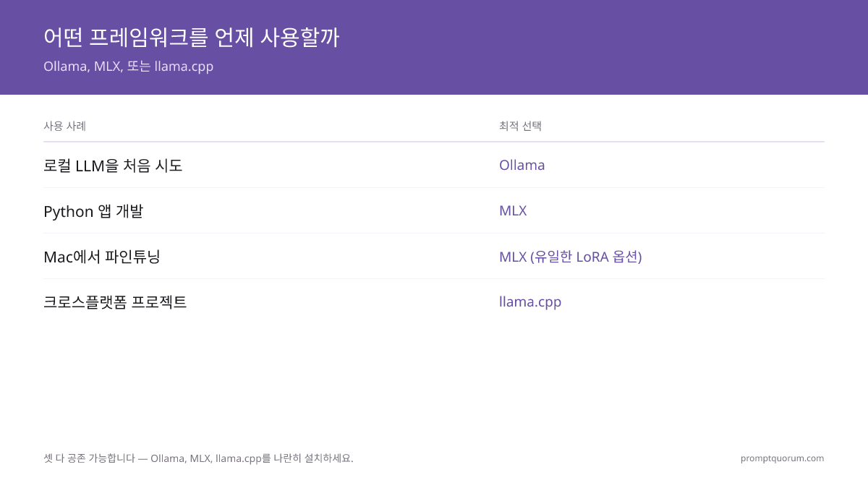This screenshot has height=488, width=868.
Task: Click the '최적 선택' column header
Action: pos(520,126)
